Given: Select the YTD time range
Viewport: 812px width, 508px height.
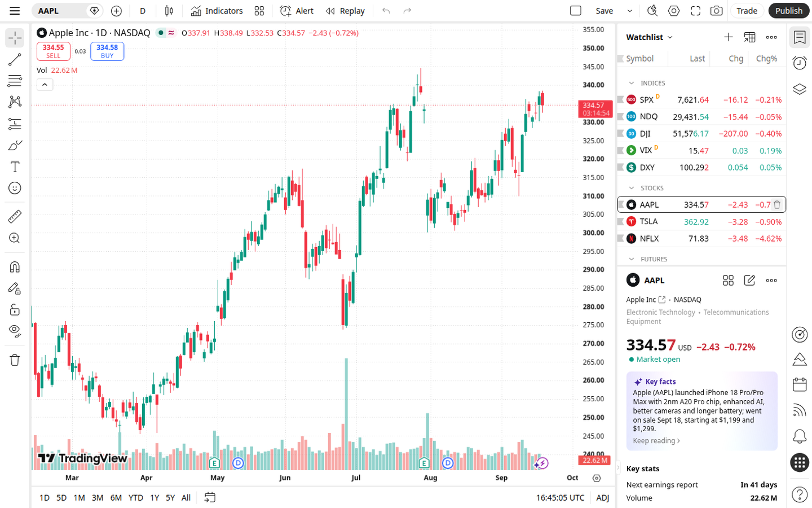Looking at the screenshot, I should pyautogui.click(x=136, y=498).
